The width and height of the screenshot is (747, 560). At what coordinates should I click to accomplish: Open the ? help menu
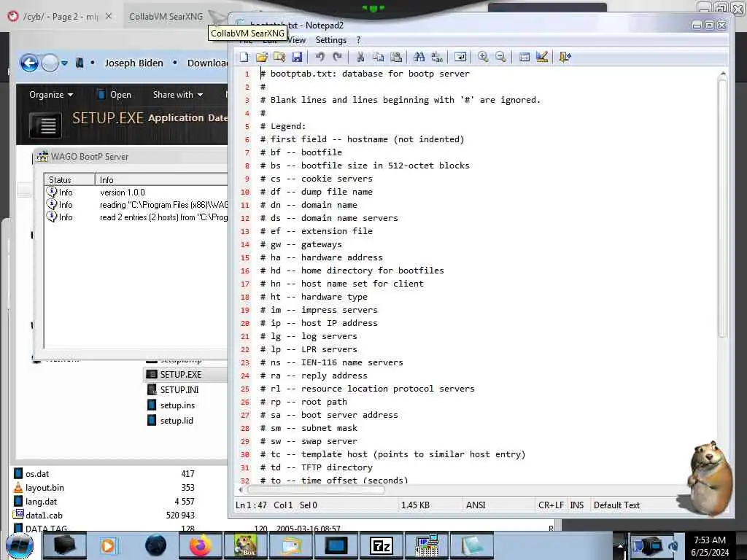(358, 40)
